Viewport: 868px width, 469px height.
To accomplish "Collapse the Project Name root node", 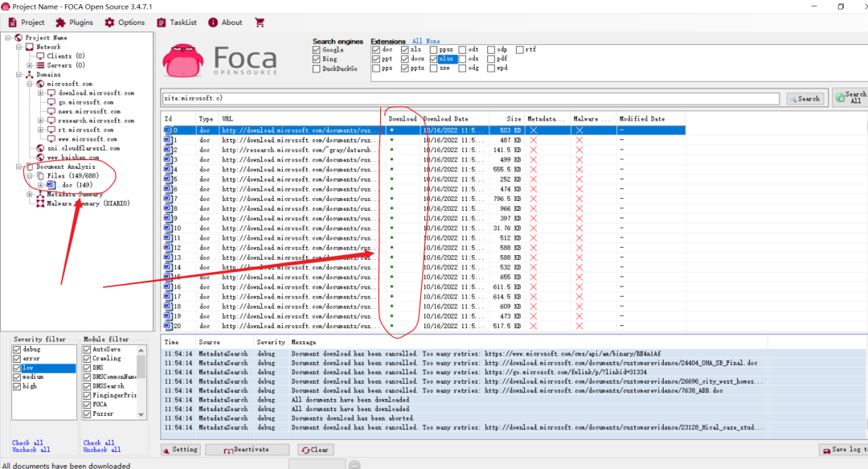I will coord(8,38).
